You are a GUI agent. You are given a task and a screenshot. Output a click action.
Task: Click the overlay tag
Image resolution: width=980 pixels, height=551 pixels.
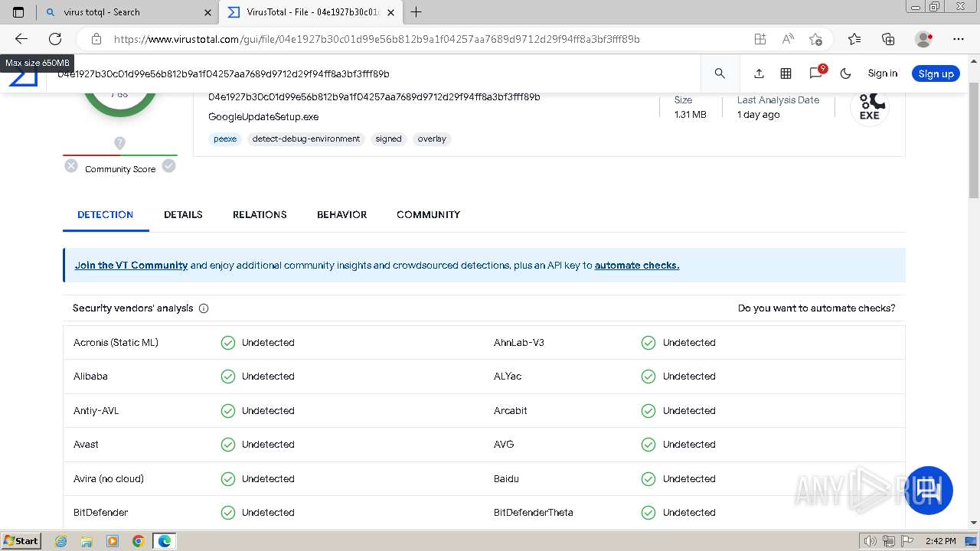click(432, 139)
